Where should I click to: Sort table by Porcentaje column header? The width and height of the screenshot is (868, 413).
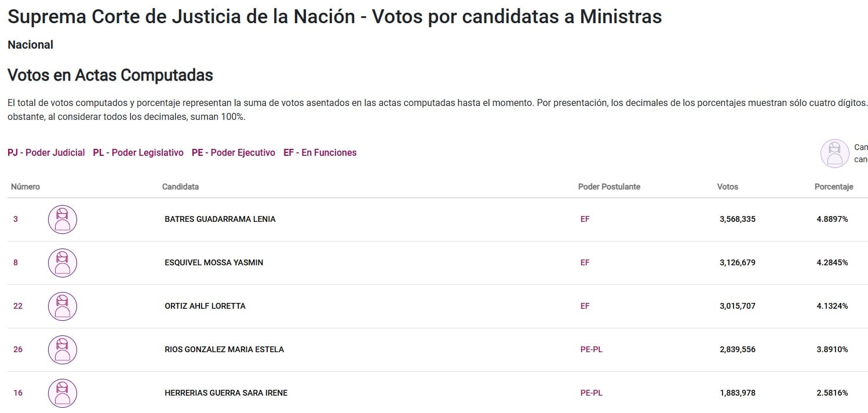834,187
